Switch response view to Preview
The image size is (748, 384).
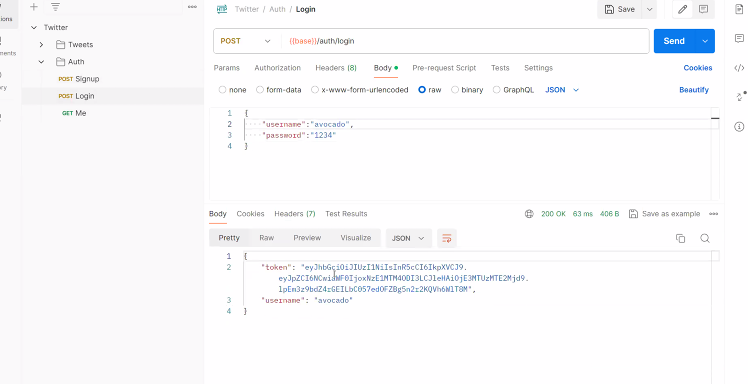[x=307, y=238]
